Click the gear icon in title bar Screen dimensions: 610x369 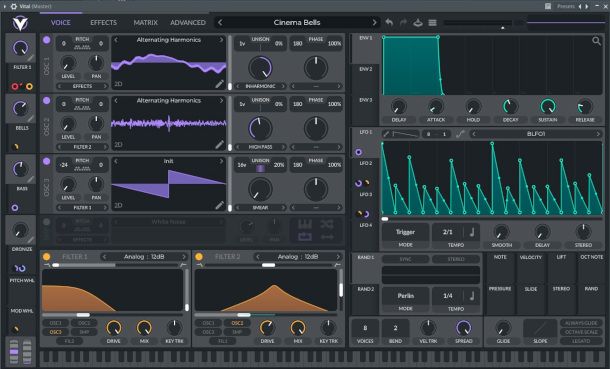[14, 6]
